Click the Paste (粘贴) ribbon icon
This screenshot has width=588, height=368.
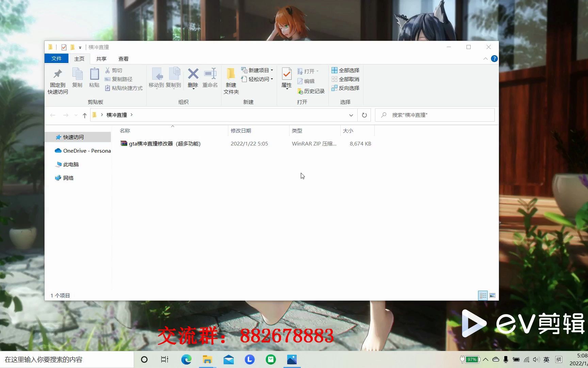(x=94, y=74)
